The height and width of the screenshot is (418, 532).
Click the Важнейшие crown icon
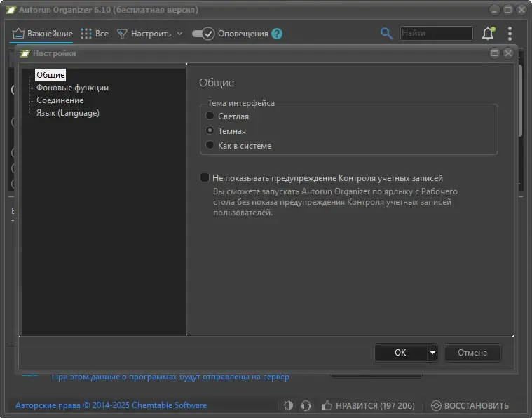click(18, 34)
